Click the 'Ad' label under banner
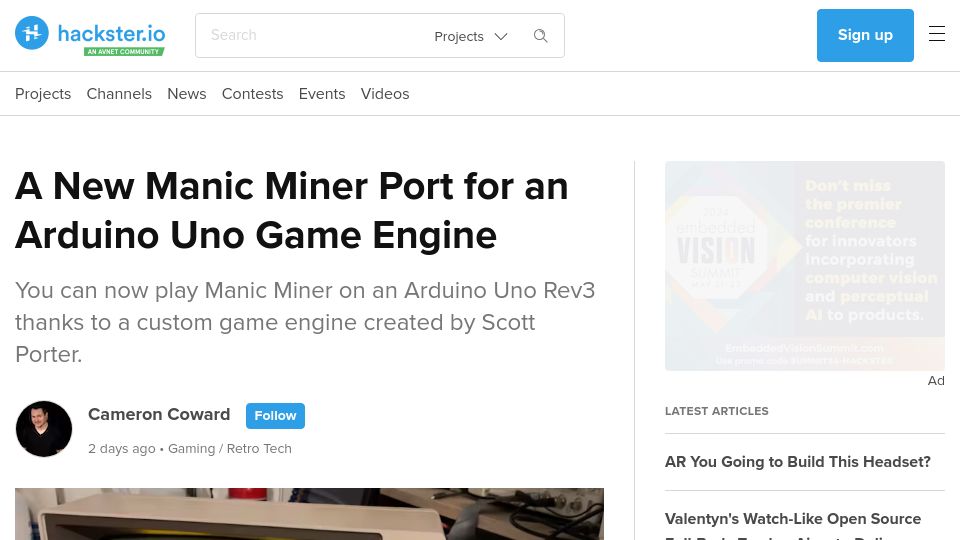The width and height of the screenshot is (960, 540). coord(936,381)
